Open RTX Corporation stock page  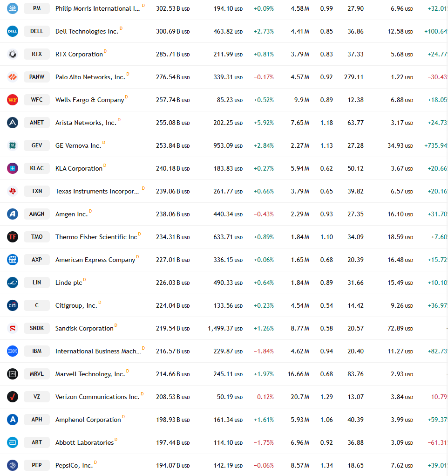tap(79, 54)
